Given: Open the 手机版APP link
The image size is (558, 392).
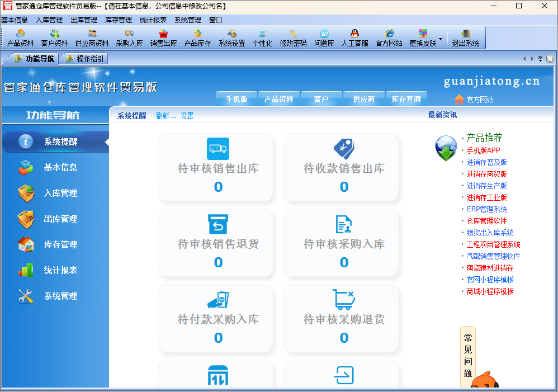Looking at the screenshot, I should (483, 150).
